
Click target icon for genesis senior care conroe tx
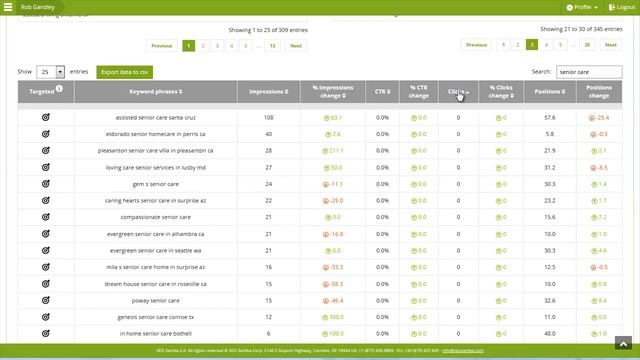[x=46, y=317]
